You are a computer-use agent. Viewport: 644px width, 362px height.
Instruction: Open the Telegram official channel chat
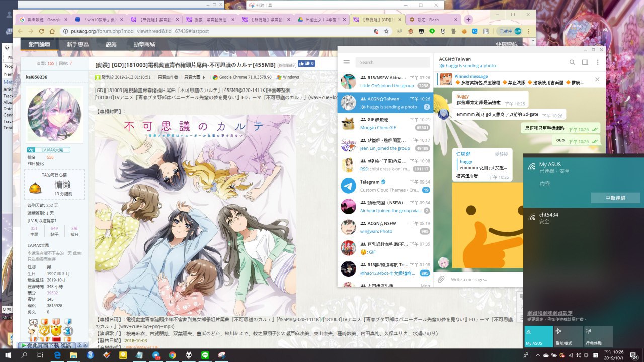(x=385, y=186)
